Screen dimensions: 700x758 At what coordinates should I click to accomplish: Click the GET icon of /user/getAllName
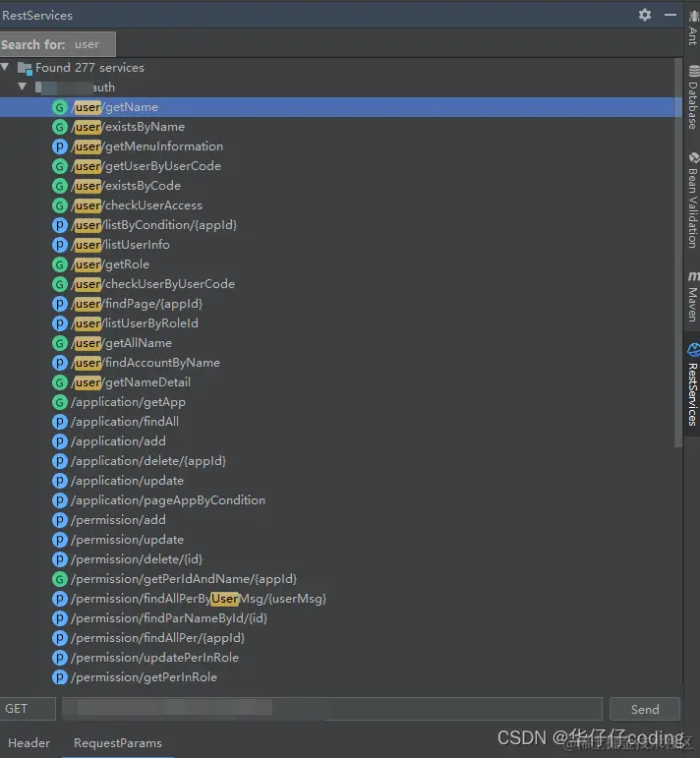coord(59,343)
